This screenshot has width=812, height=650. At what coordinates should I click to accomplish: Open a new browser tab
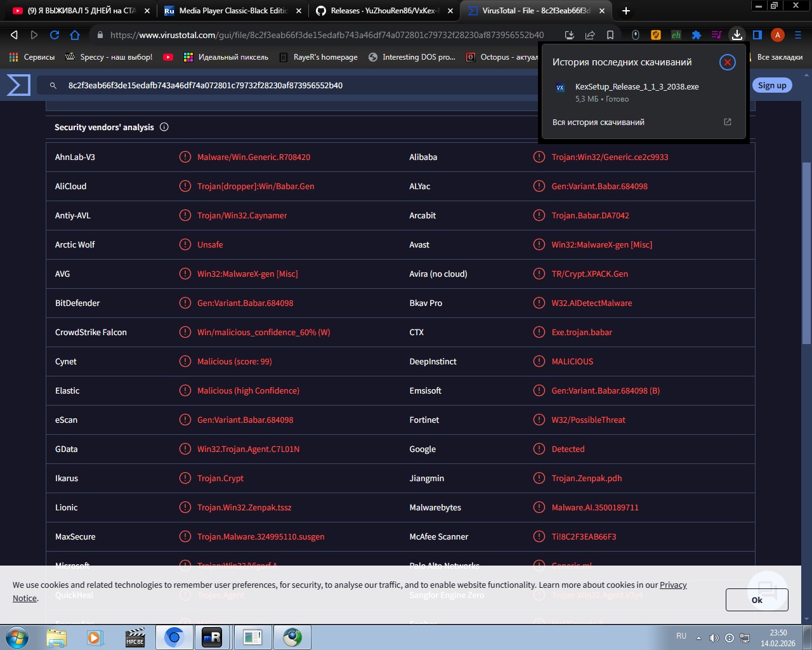pos(626,11)
